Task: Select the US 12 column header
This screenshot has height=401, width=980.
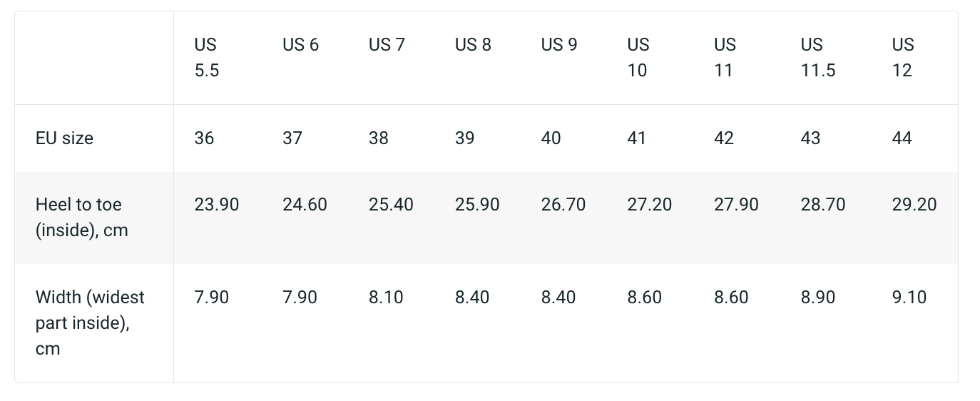Action: tap(902, 57)
